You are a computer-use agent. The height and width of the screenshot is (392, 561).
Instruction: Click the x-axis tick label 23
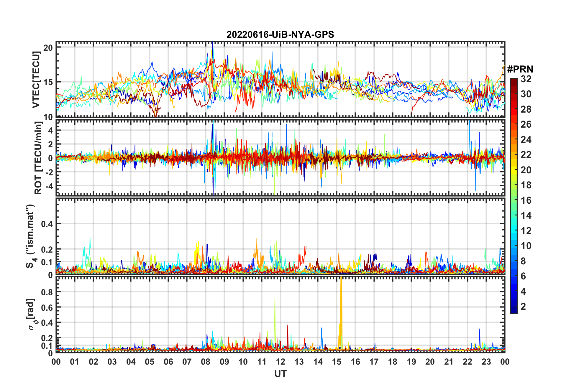(486, 362)
